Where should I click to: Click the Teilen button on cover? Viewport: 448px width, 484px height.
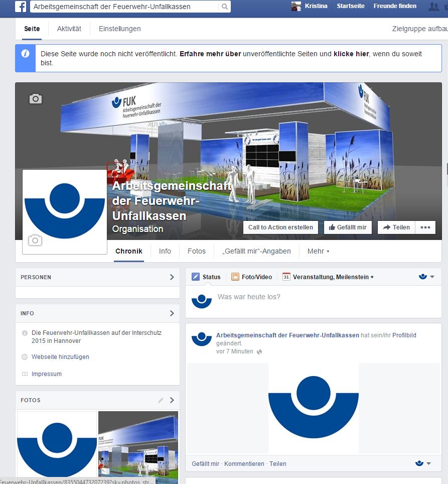coord(396,227)
